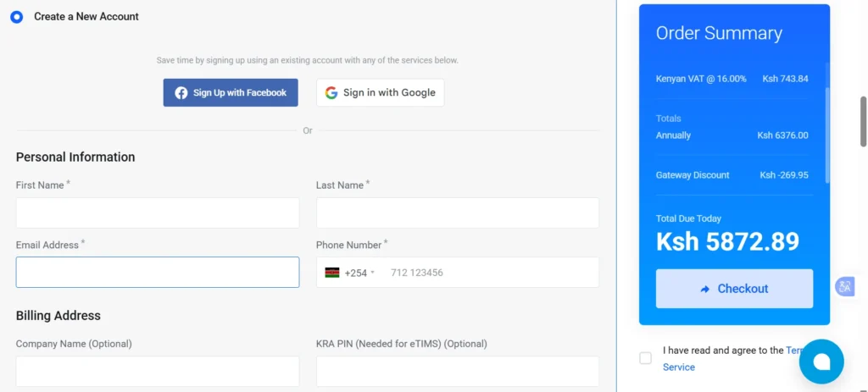Focus the First Name input field

pos(158,213)
